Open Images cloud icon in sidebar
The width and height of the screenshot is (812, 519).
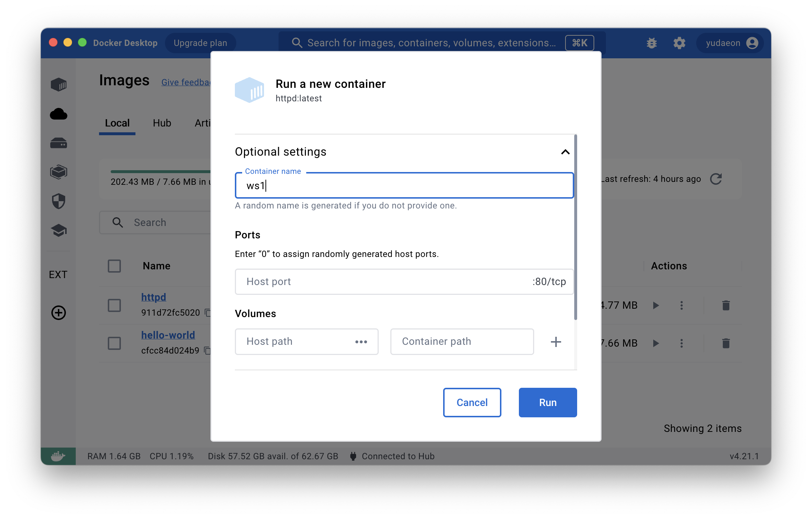coord(59,114)
